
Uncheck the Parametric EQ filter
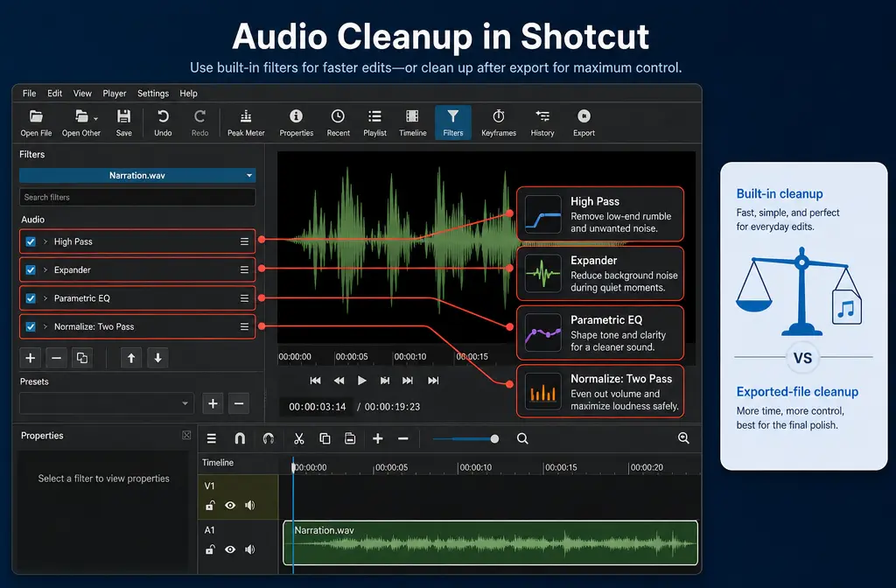point(31,298)
